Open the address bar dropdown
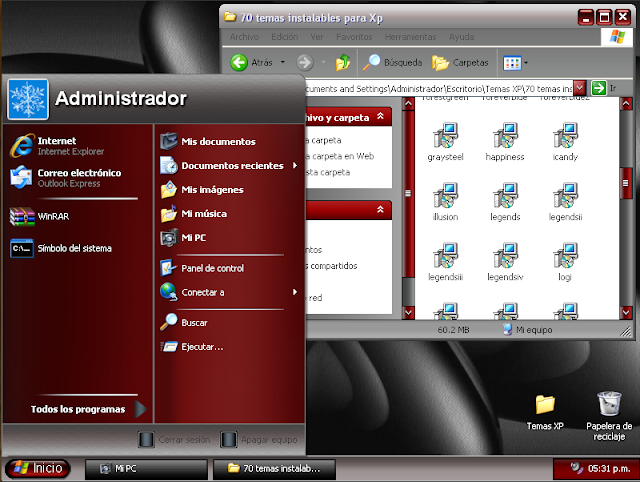 [x=580, y=88]
